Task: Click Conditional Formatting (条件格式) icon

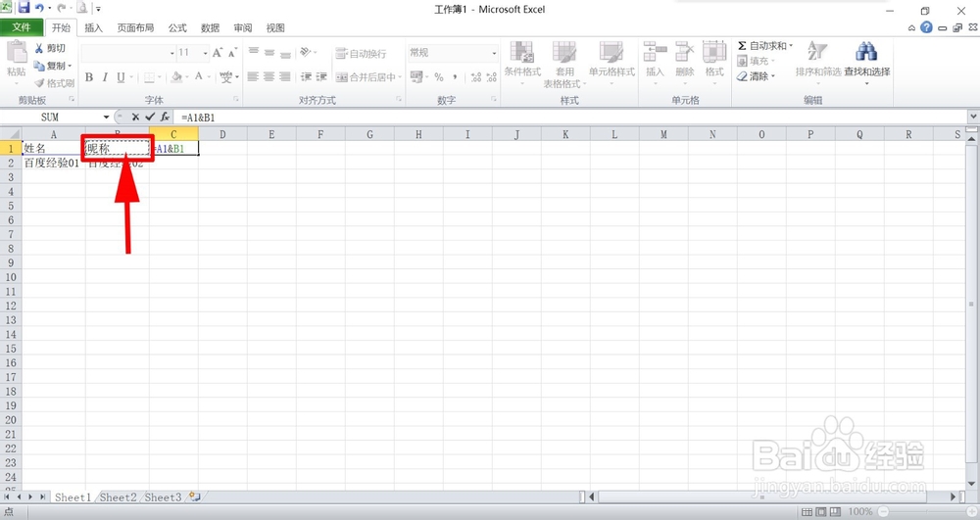Action: (522, 53)
